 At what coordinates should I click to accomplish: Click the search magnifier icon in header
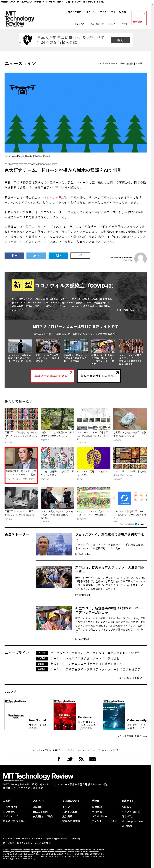125,12
